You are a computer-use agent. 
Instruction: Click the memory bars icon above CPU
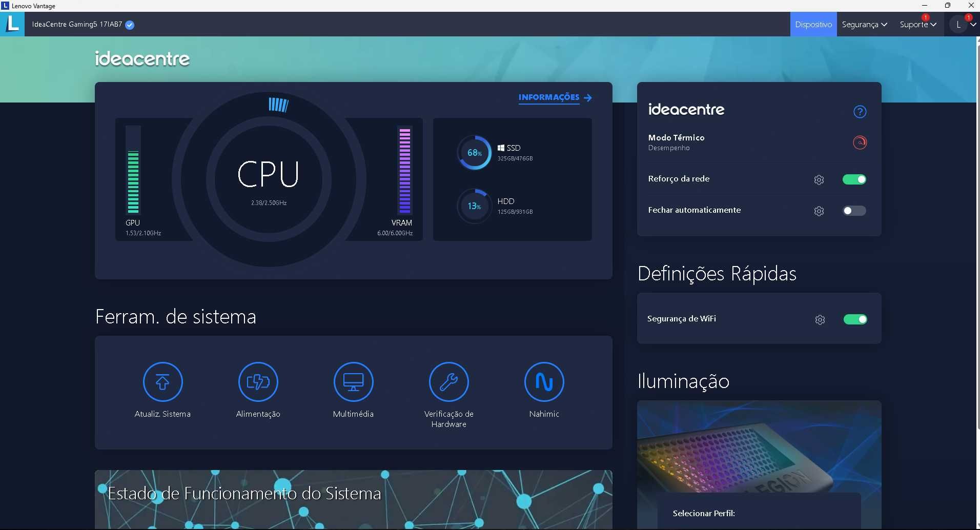point(278,105)
